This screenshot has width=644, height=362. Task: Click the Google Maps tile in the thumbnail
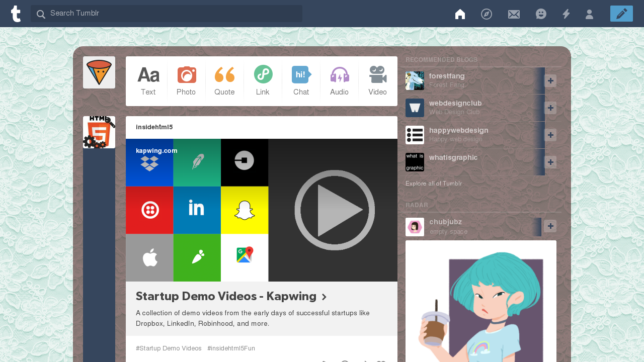pos(245,257)
